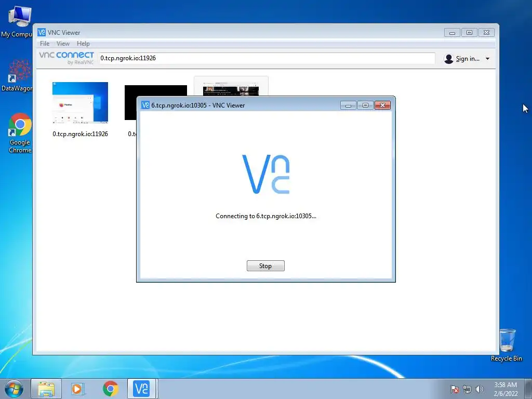The image size is (532, 399).
Task: Select the 0.tcp.ngrok.io:11926 label text
Action: click(x=80, y=134)
